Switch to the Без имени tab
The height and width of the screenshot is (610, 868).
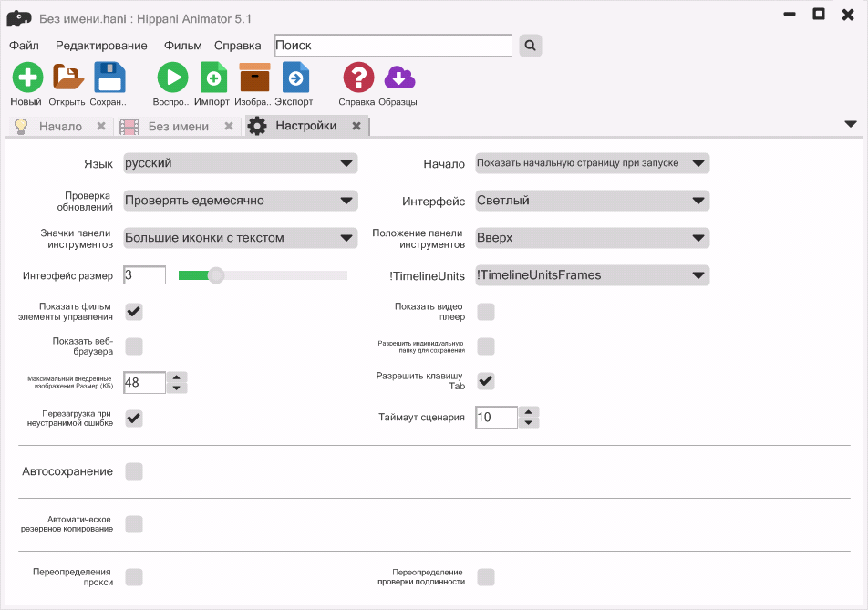[179, 126]
